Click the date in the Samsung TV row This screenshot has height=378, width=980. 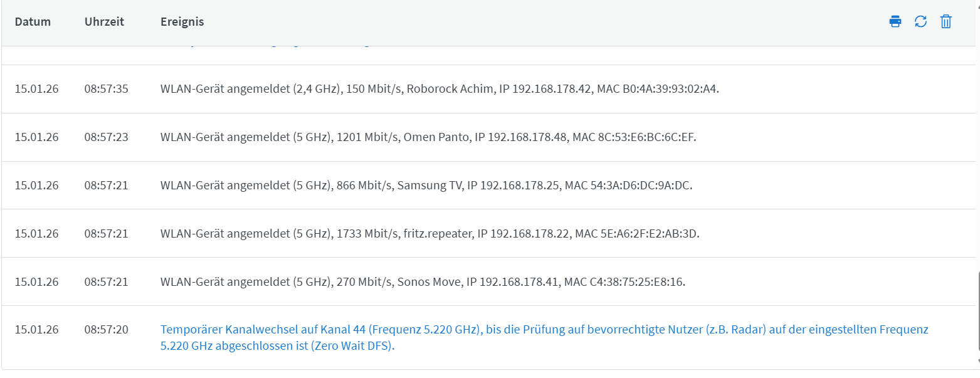pyautogui.click(x=36, y=186)
